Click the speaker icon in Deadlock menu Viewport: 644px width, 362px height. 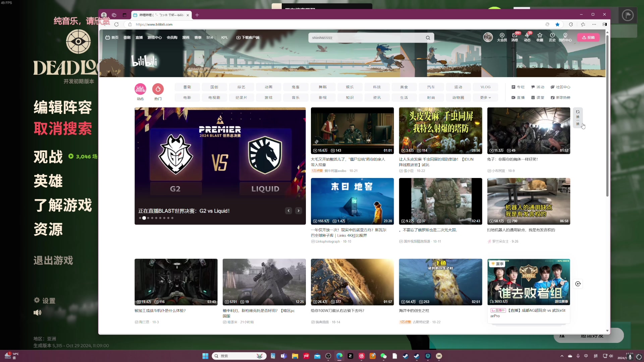point(38,312)
